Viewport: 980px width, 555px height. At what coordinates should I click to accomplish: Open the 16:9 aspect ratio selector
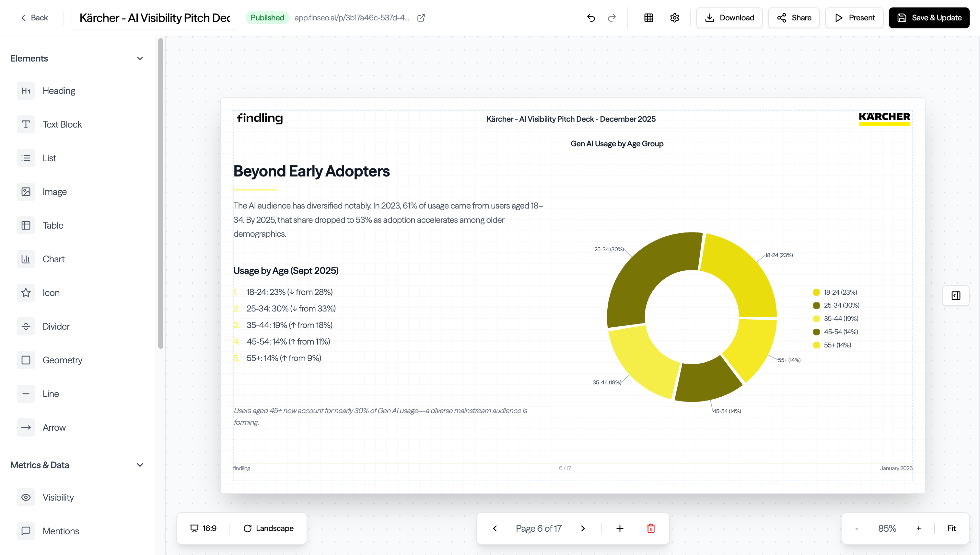tap(203, 528)
